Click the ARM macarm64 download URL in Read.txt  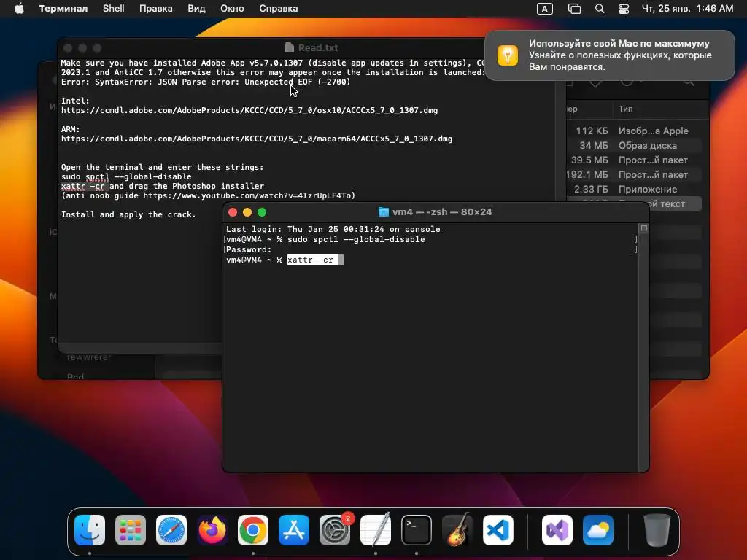[256, 139]
